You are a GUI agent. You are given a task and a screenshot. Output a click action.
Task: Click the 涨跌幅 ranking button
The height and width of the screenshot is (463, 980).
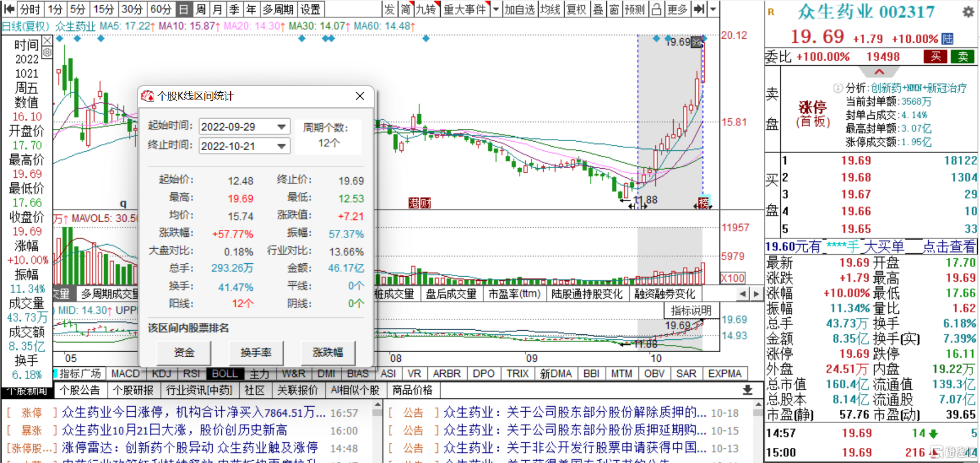(328, 353)
